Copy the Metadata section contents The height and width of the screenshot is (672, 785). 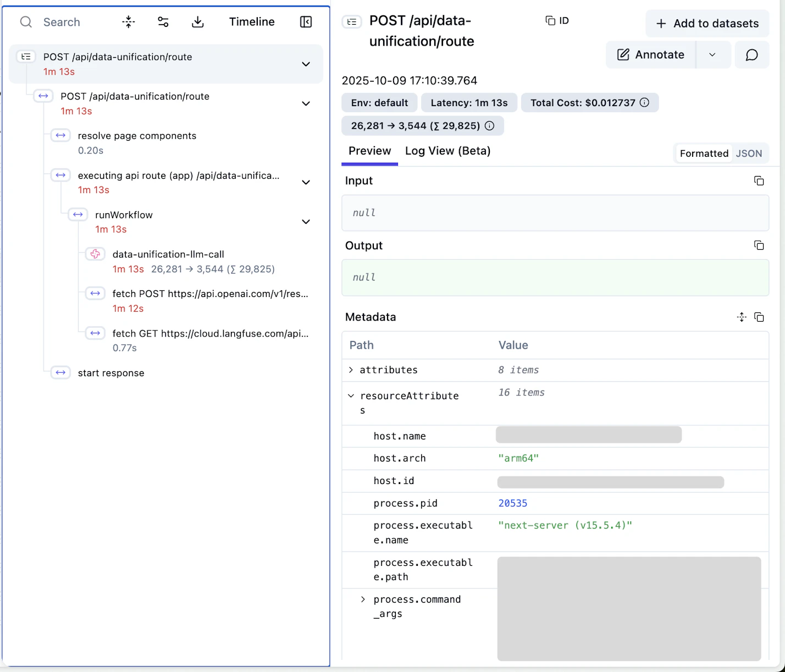tap(759, 317)
